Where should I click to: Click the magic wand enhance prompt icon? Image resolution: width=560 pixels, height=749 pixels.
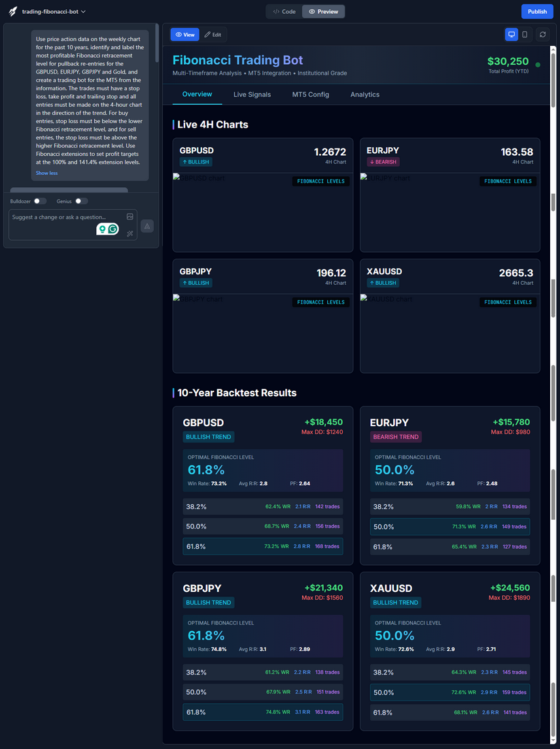pyautogui.click(x=130, y=233)
